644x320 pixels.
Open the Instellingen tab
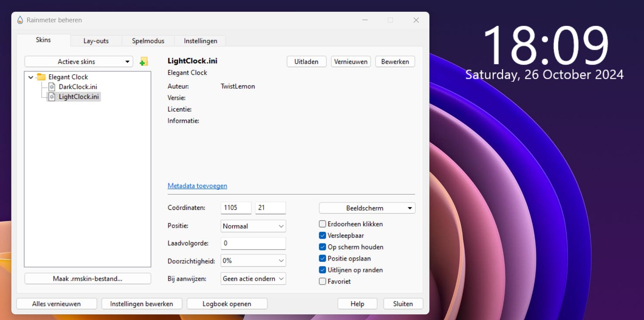click(201, 41)
